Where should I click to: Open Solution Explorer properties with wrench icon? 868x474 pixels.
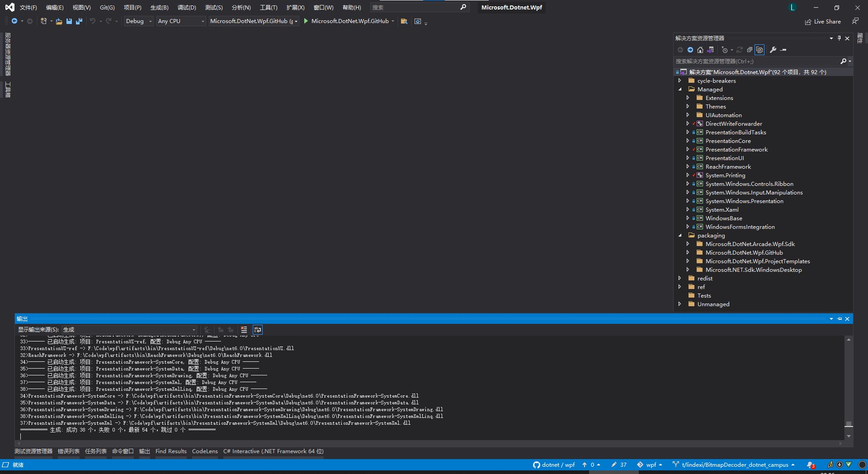[x=774, y=50]
